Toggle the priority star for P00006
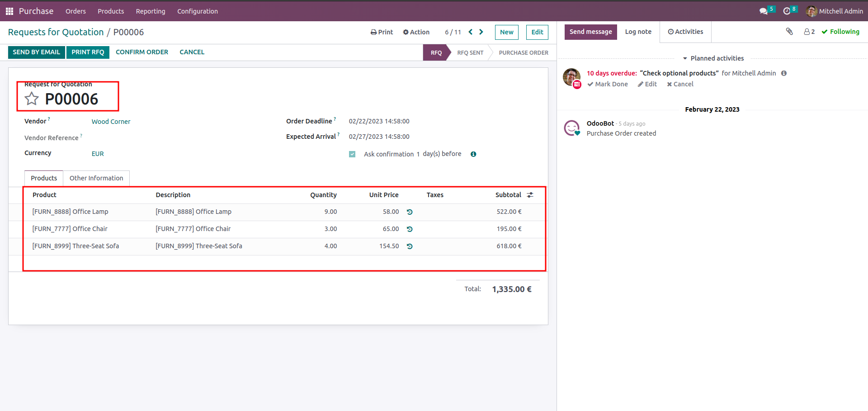Viewport: 868px width, 411px height. (x=32, y=99)
